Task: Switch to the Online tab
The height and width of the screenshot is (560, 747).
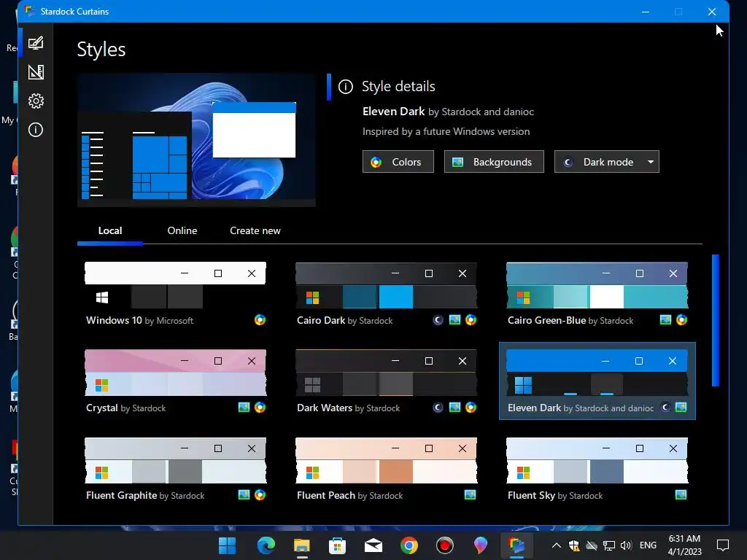Action: 182,231
